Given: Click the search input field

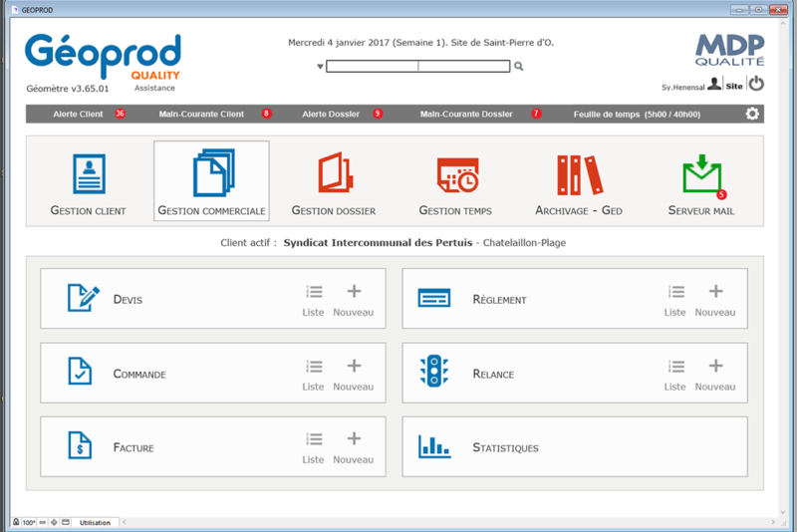Looking at the screenshot, I should [x=418, y=67].
